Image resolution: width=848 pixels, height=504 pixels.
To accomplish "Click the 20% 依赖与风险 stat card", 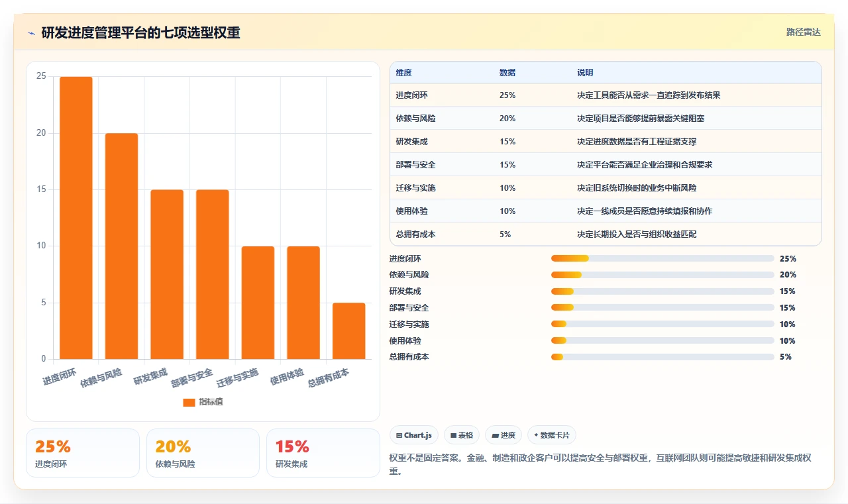I will click(203, 453).
